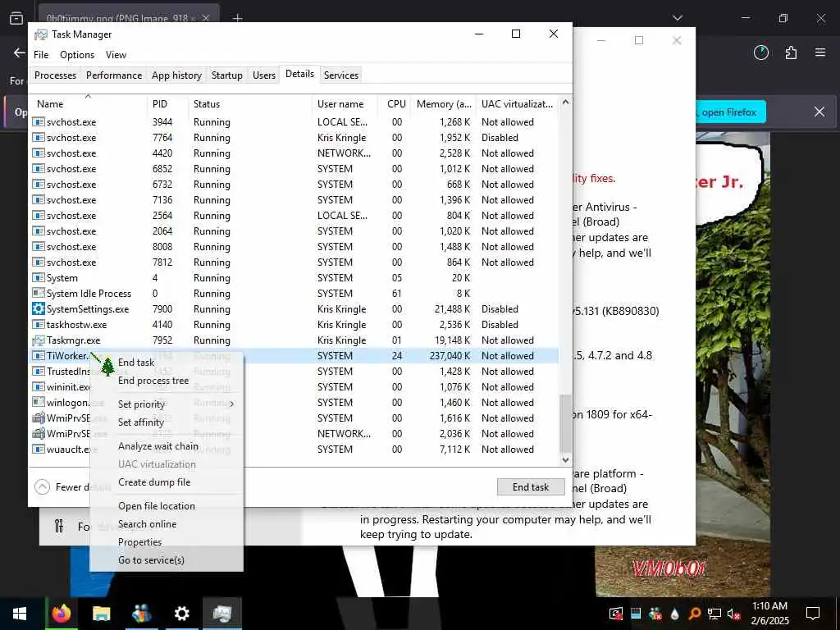Open the File menu in Task Manager

pyautogui.click(x=41, y=55)
